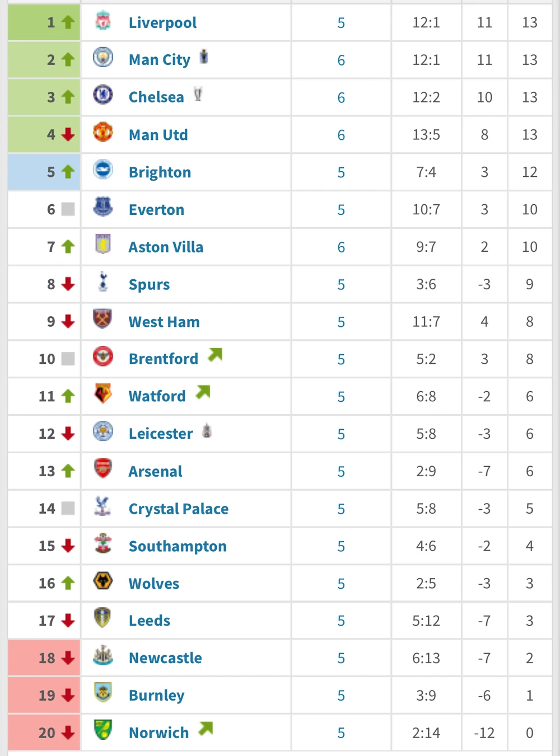This screenshot has height=756, width=560.
Task: Open the Aston Villa team page
Action: [166, 247]
